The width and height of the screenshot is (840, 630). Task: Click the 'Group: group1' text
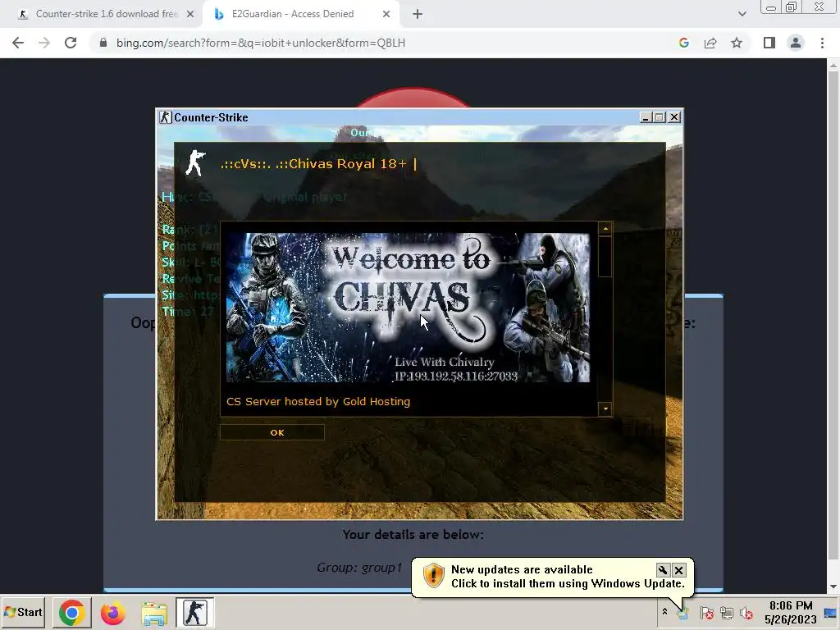(359, 568)
